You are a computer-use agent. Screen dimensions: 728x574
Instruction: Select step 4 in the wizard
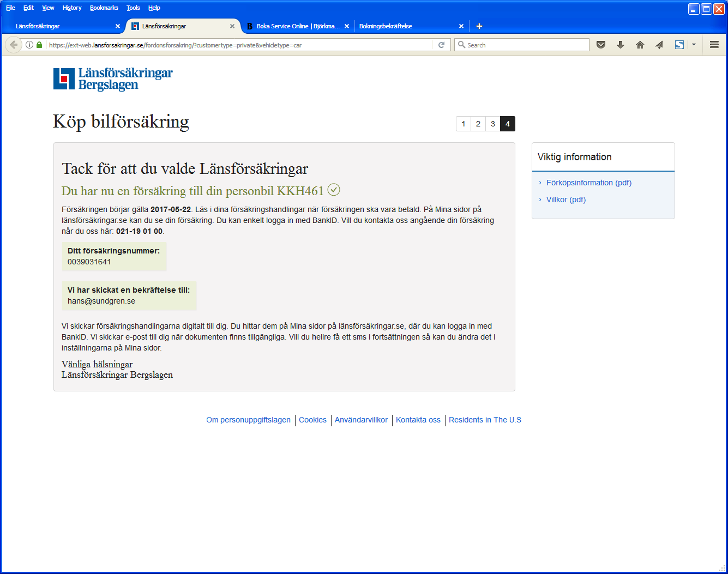pos(508,124)
